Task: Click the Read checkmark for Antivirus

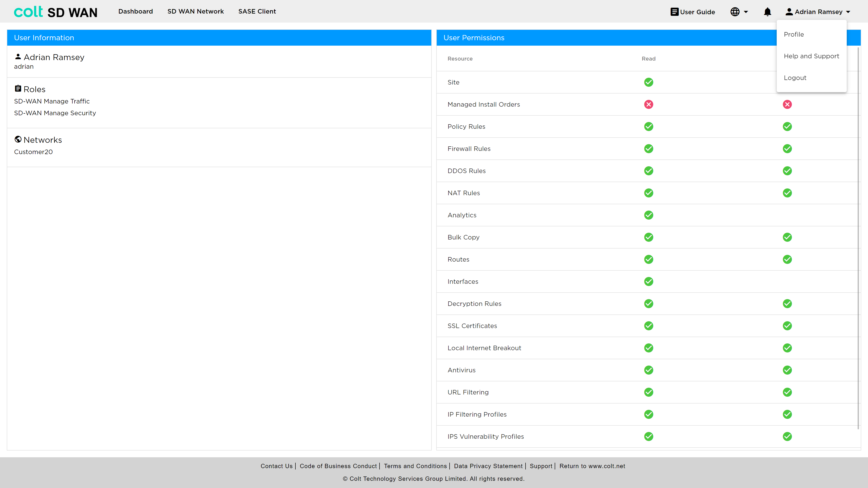Action: tap(649, 370)
